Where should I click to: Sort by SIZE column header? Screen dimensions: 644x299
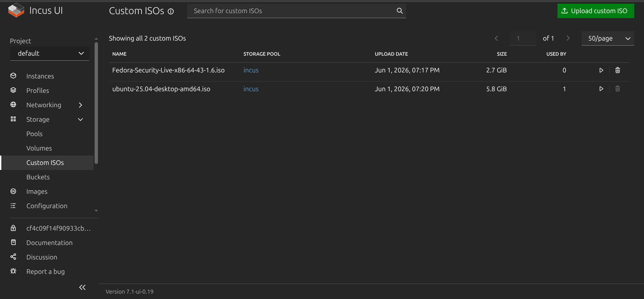pos(502,54)
